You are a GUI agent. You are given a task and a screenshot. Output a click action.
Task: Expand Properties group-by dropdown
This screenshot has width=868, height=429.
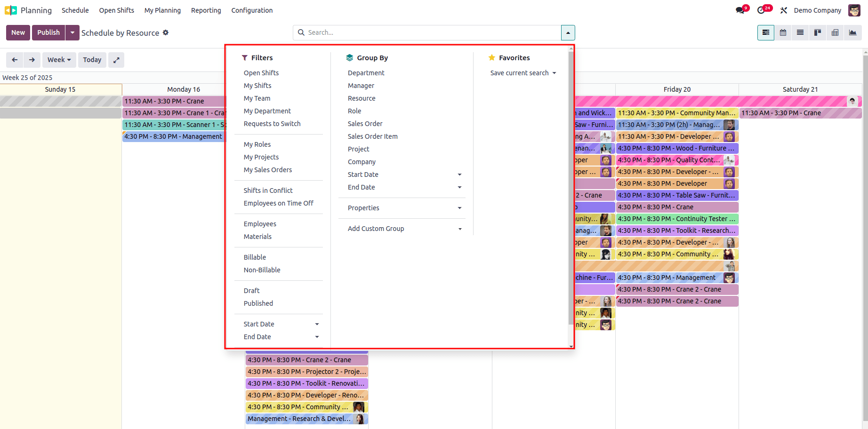pyautogui.click(x=459, y=208)
